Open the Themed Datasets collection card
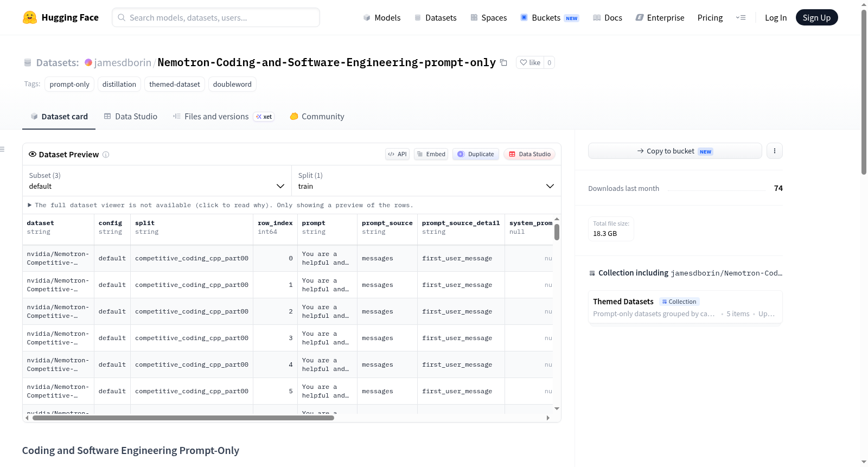This screenshot has height=467, width=868. tap(685, 307)
